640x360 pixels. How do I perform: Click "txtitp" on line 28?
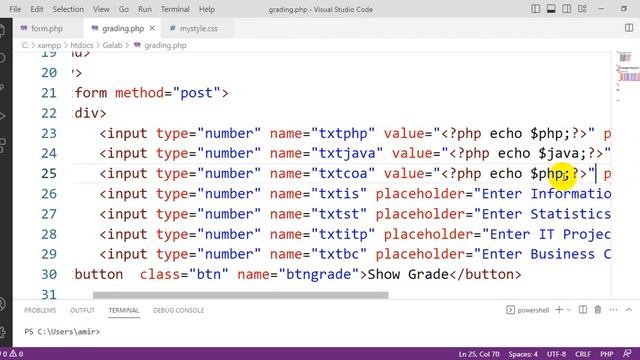[x=343, y=234]
